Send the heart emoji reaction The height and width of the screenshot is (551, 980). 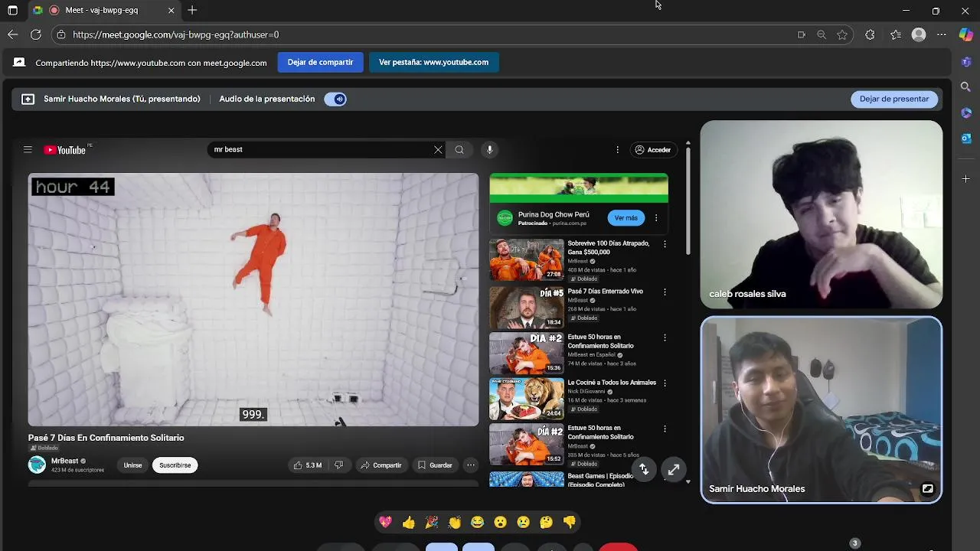click(x=385, y=522)
